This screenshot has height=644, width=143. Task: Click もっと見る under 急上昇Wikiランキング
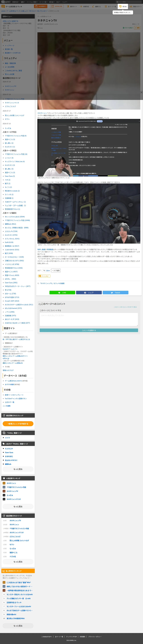pyautogui.click(x=18, y=626)
